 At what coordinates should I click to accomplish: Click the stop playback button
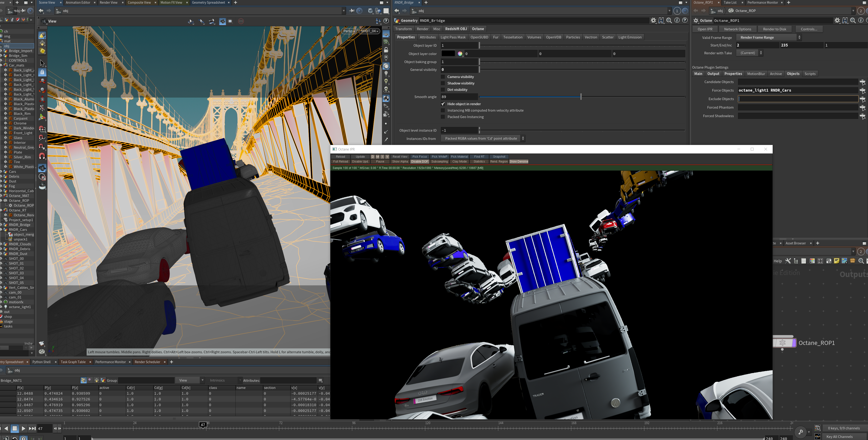tap(15, 428)
